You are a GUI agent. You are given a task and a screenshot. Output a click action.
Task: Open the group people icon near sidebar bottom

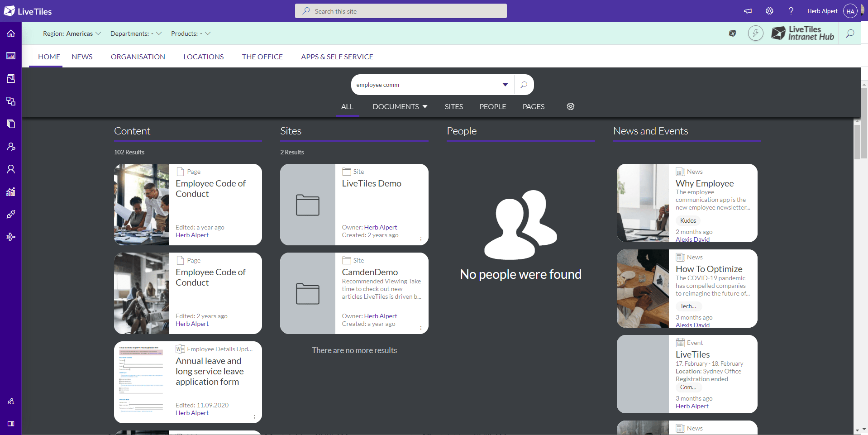coord(11,402)
